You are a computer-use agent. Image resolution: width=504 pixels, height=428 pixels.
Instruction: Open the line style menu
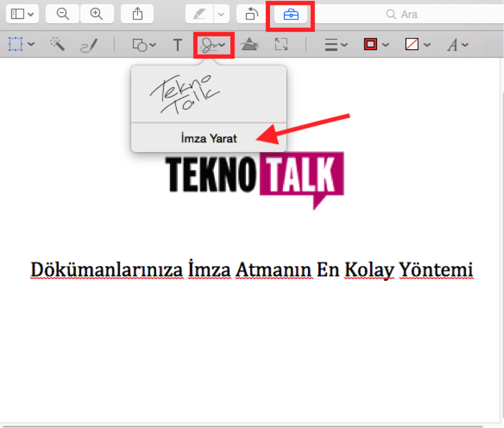pyautogui.click(x=336, y=45)
